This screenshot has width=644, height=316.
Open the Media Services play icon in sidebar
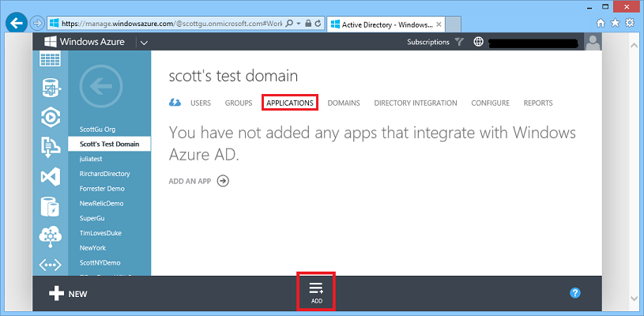(51, 118)
